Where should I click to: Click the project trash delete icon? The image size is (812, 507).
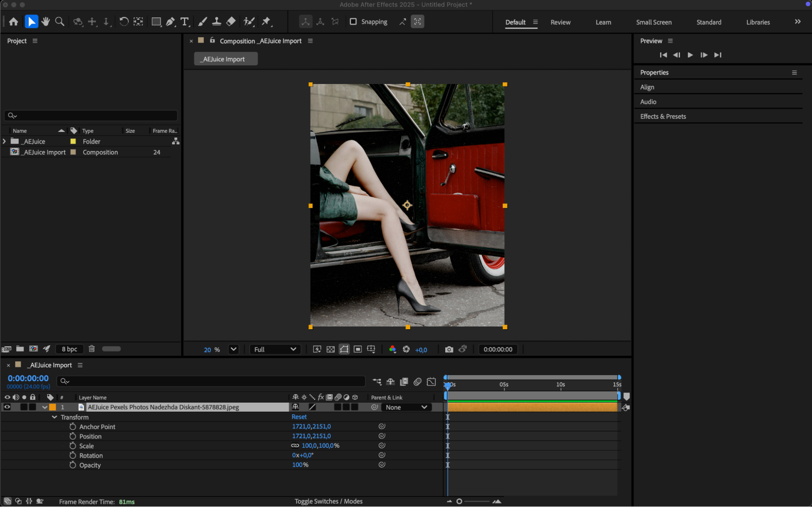point(92,349)
